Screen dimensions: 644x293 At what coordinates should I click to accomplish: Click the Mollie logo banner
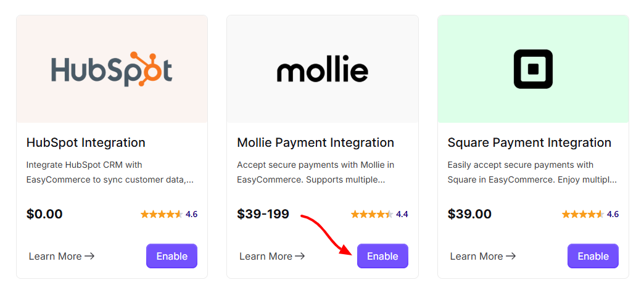pos(323,69)
